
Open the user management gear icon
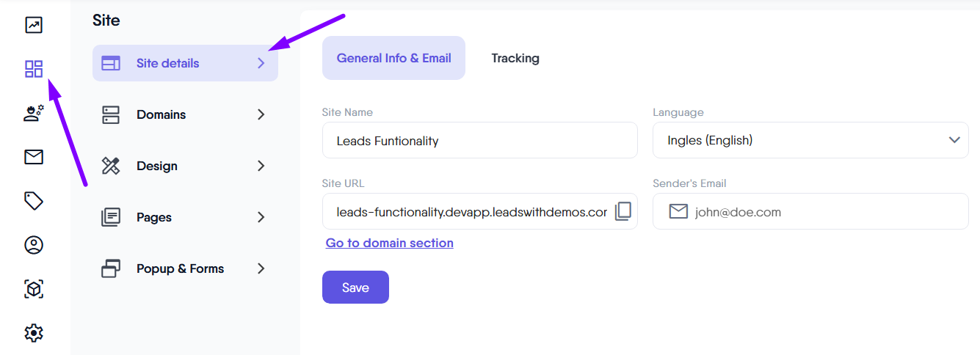[34, 113]
